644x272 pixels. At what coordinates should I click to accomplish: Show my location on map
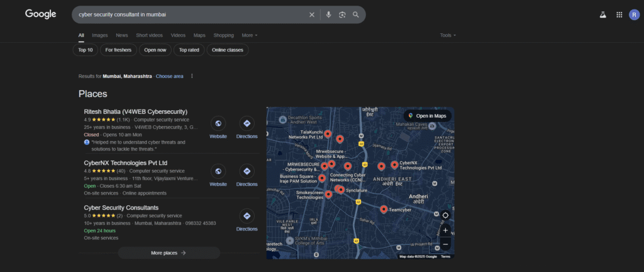445,215
